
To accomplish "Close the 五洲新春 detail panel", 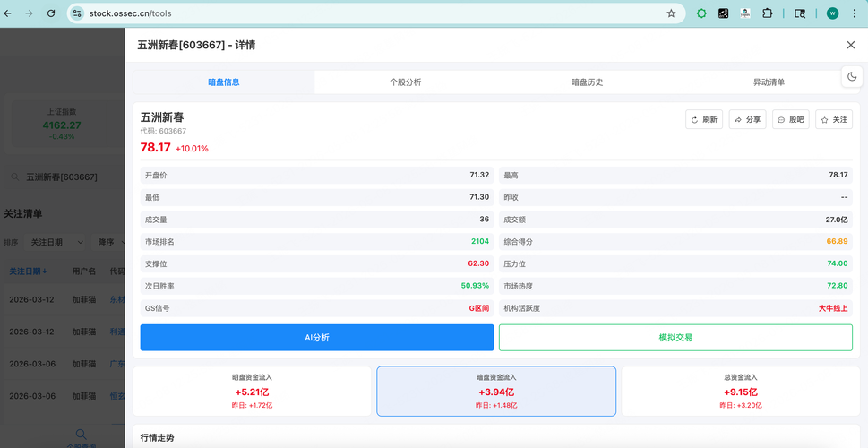I will click(x=851, y=45).
